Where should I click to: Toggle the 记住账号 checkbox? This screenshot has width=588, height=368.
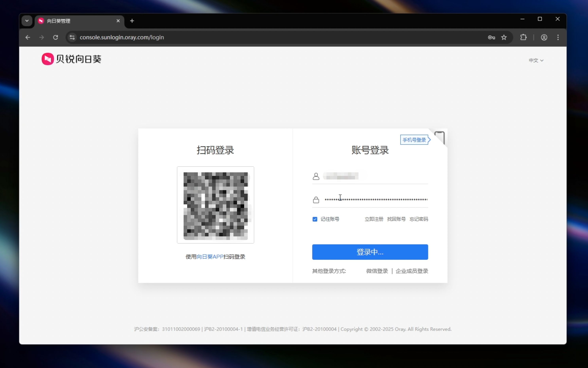[315, 219]
